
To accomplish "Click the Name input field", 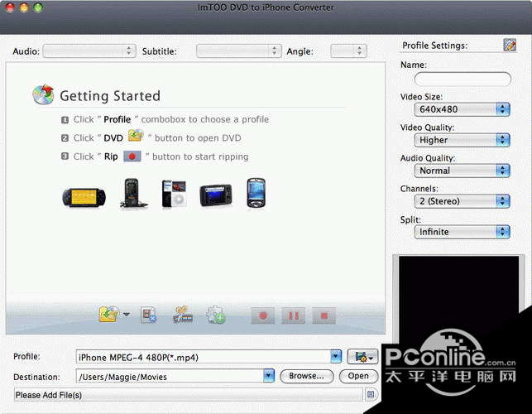I will tap(463, 79).
